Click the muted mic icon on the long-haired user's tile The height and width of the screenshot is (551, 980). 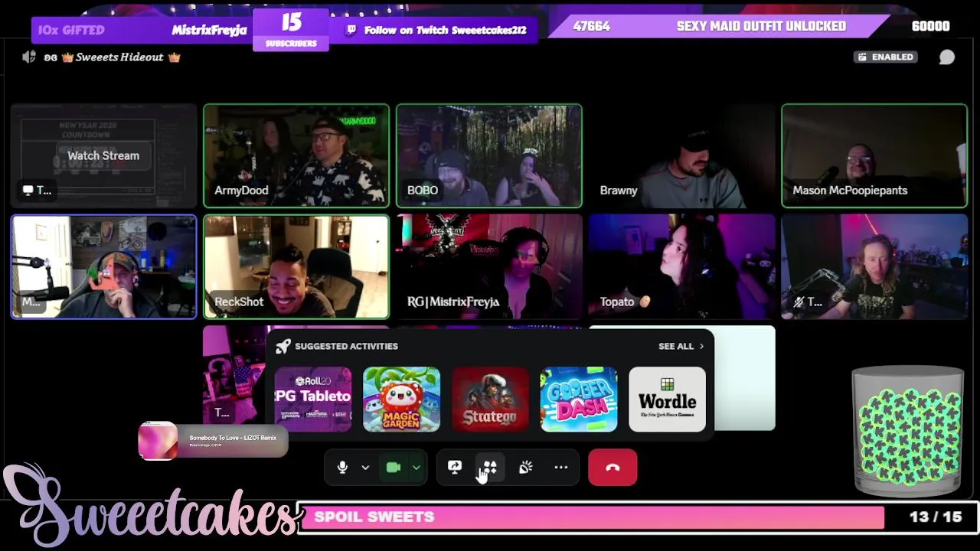click(x=799, y=302)
